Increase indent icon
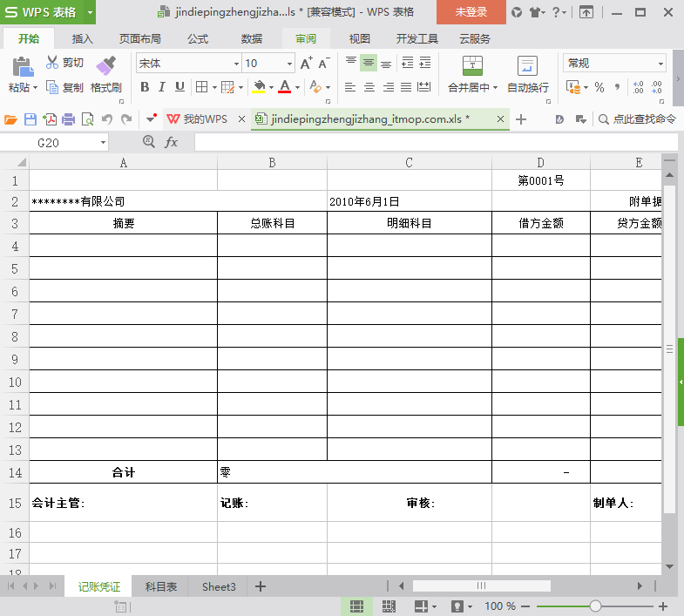 point(425,63)
